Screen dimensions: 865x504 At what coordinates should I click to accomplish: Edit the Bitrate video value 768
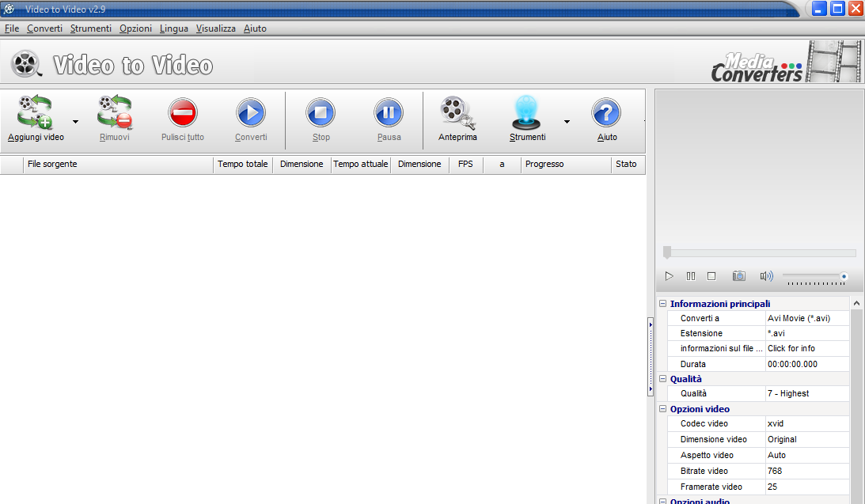coord(808,471)
